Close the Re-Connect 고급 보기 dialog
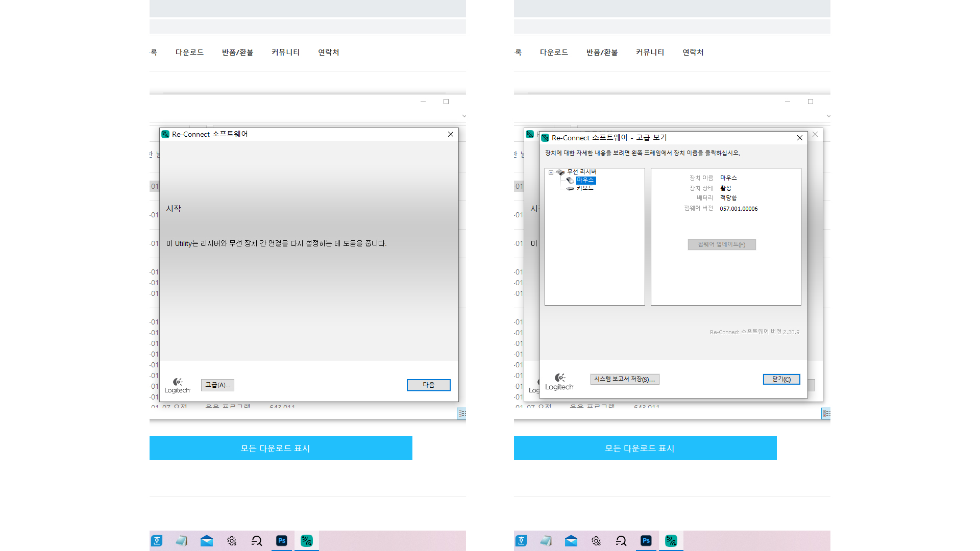The width and height of the screenshot is (980, 551). [799, 138]
